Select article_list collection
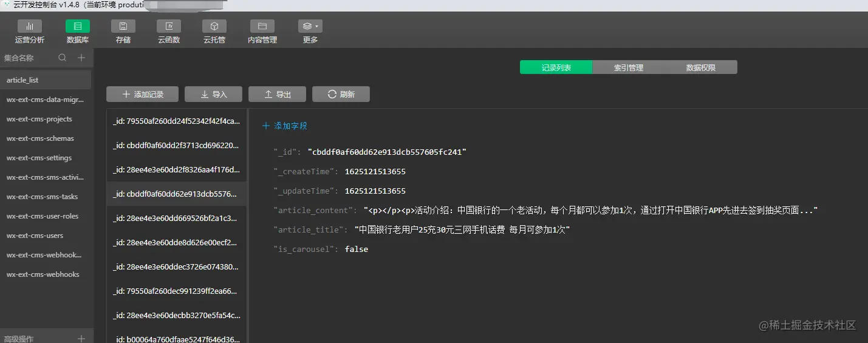 [x=46, y=80]
